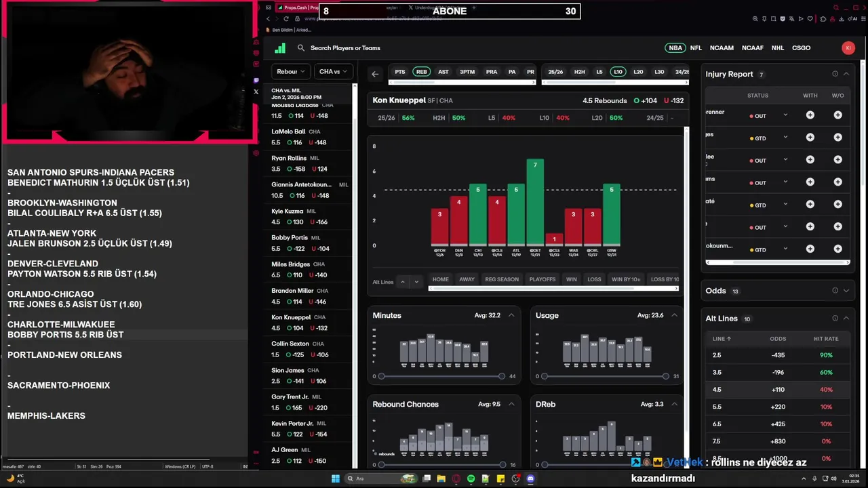Screen dimensions: 868x488
Task: Add renner's row to WITH filter
Action: [810, 115]
